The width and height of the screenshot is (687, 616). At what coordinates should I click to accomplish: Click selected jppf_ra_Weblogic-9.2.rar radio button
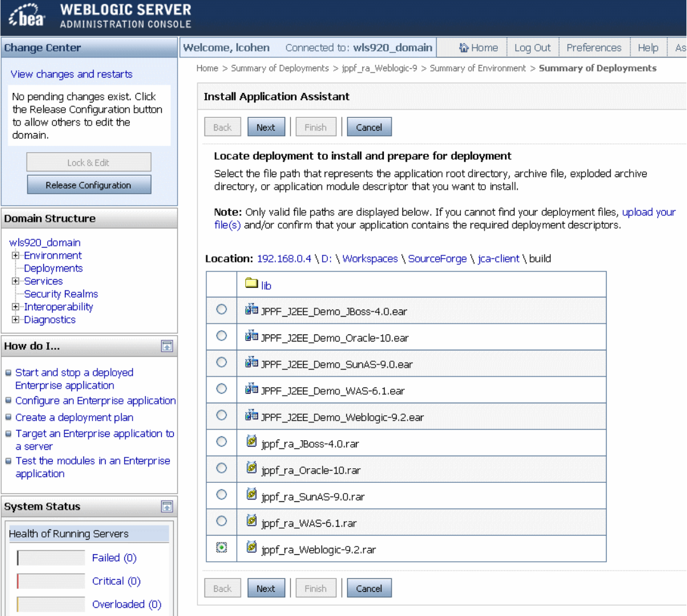tap(222, 548)
